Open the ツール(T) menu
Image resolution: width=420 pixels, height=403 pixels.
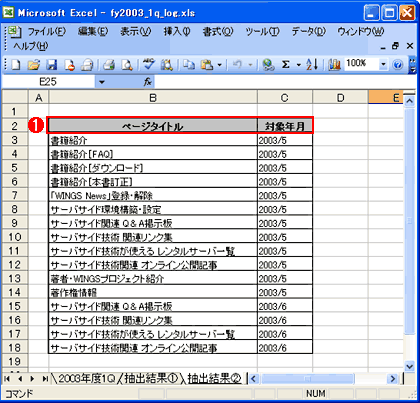point(262,32)
